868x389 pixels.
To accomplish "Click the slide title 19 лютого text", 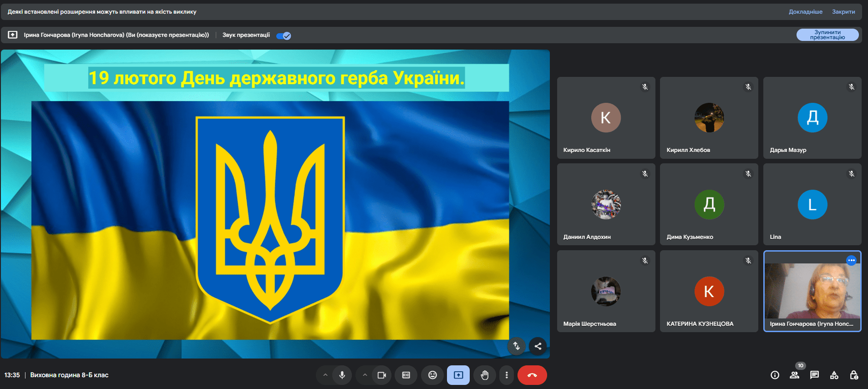I will click(x=277, y=78).
